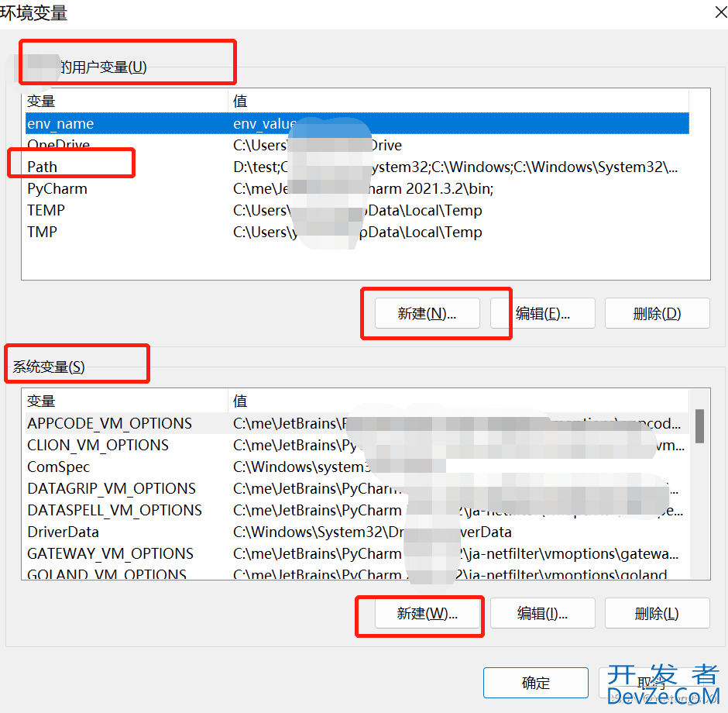Click 变量 column header in user variables
This screenshot has height=713, width=728.
coord(125,101)
